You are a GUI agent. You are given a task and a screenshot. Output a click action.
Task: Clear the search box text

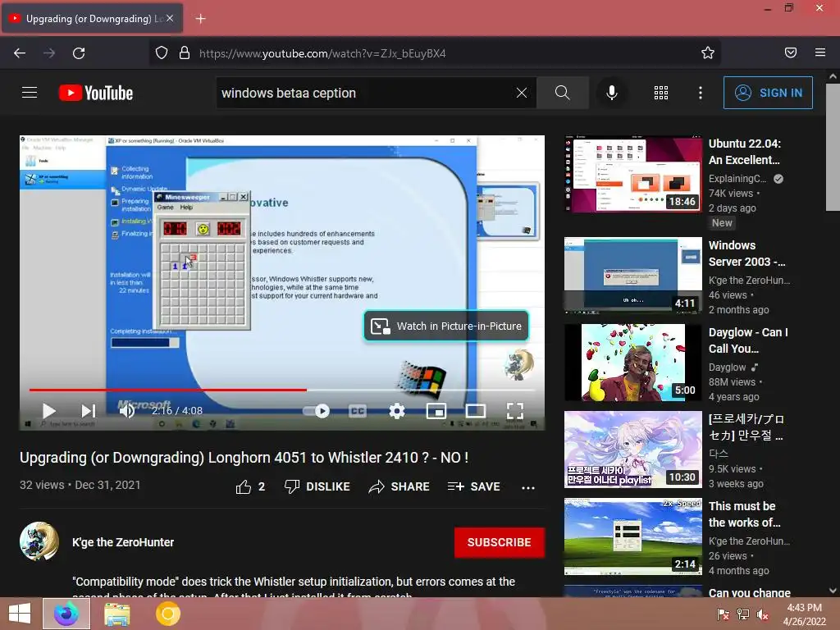coord(521,93)
